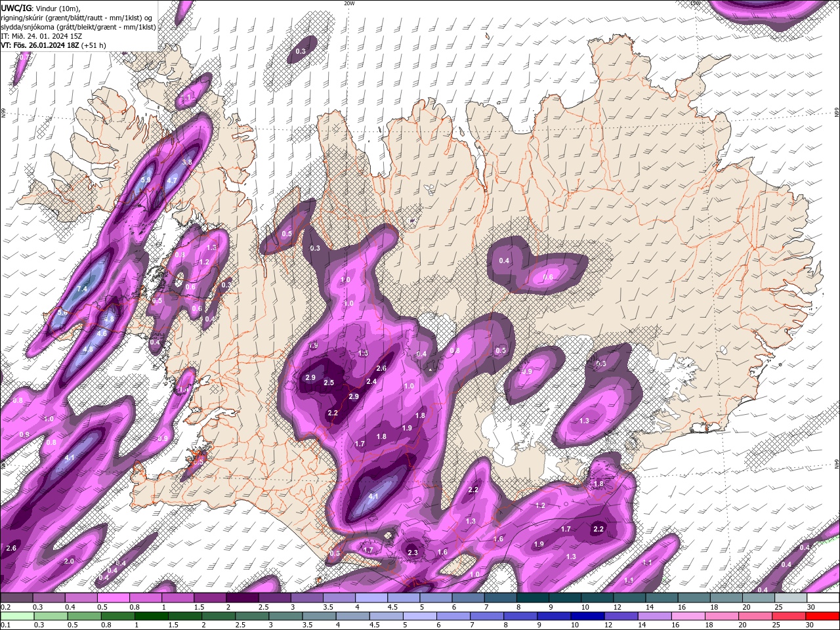
Task: Click the '15W' longitude label
Action: pyautogui.click(x=695, y=3)
